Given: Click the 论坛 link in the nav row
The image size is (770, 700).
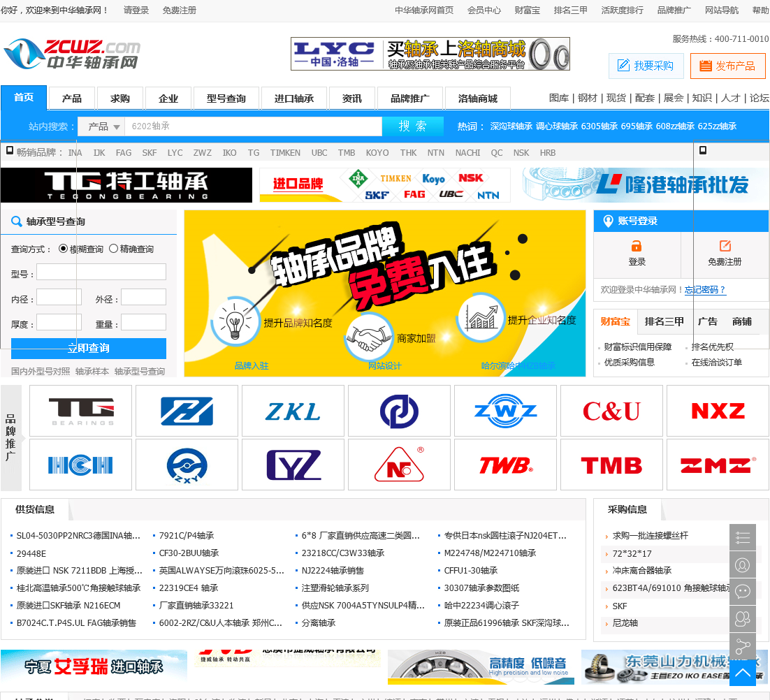Looking at the screenshot, I should (x=760, y=99).
